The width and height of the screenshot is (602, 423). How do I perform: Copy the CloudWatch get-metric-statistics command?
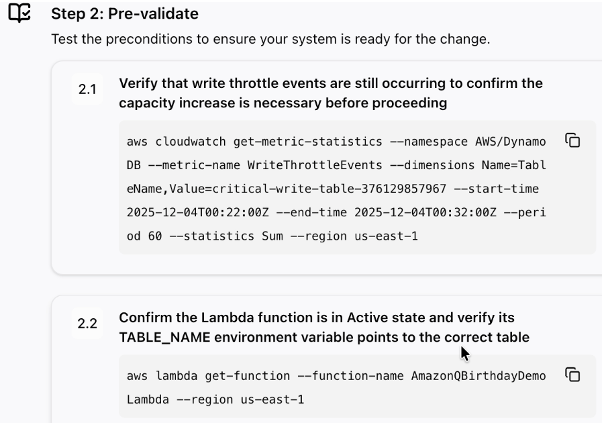(573, 140)
